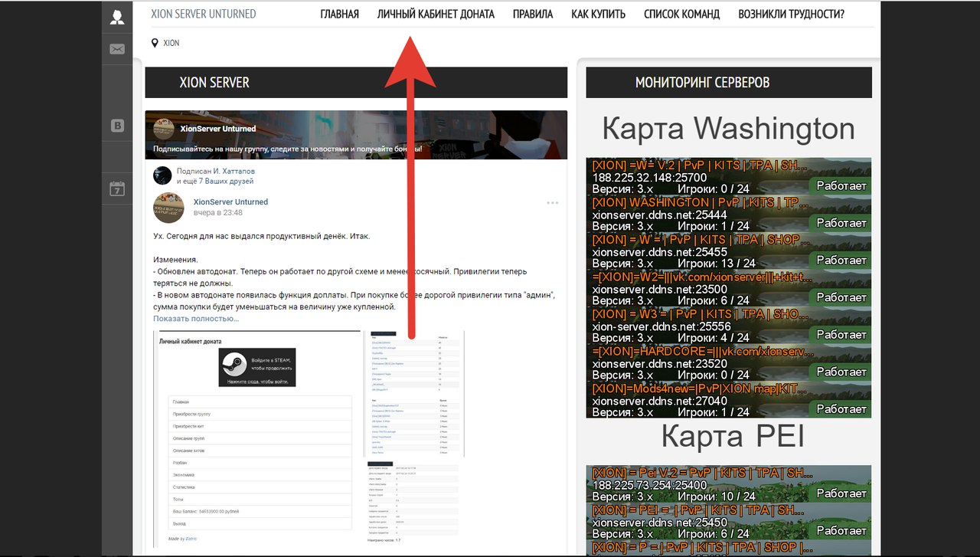Click Работает status for server port 25455

[841, 260]
